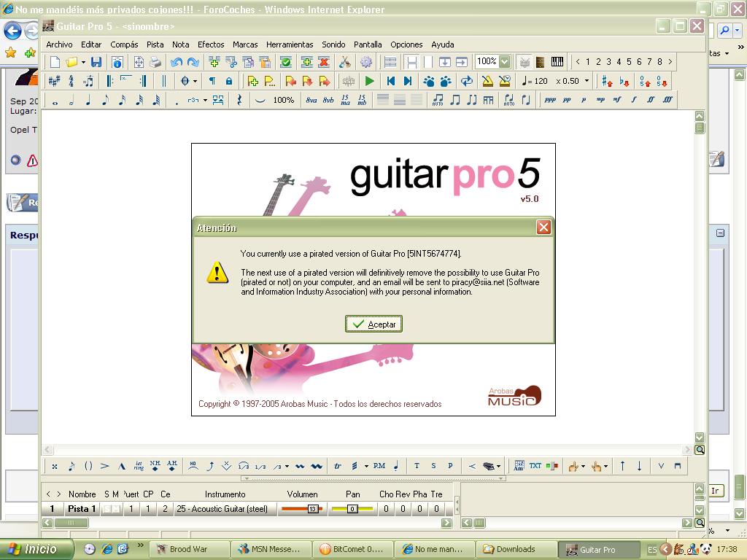The width and height of the screenshot is (747, 560).
Task: Open the zoom 100% dropdown
Action: 505,62
